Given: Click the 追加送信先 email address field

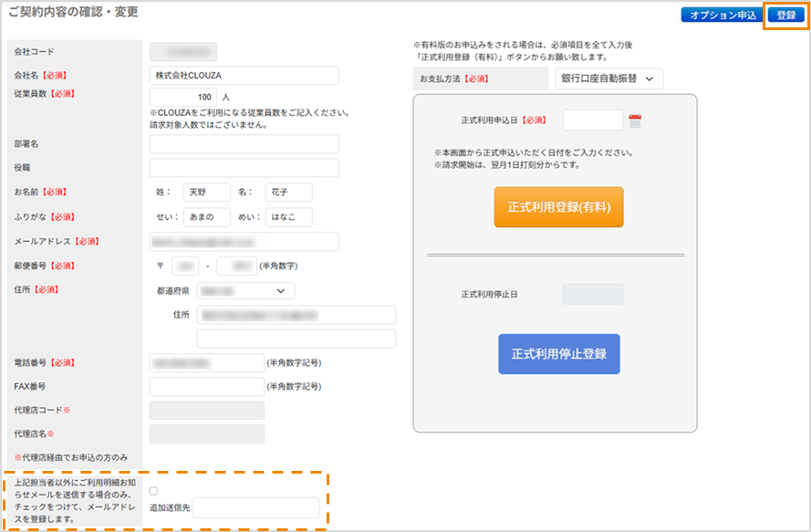Looking at the screenshot, I should point(255,507).
